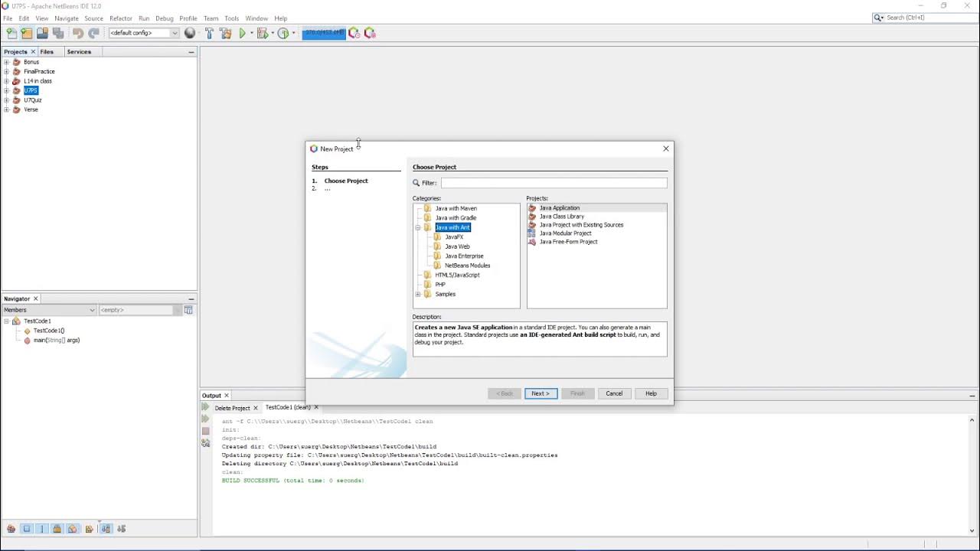Click the memory usage bar
This screenshot has height=551, width=980.
324,33
